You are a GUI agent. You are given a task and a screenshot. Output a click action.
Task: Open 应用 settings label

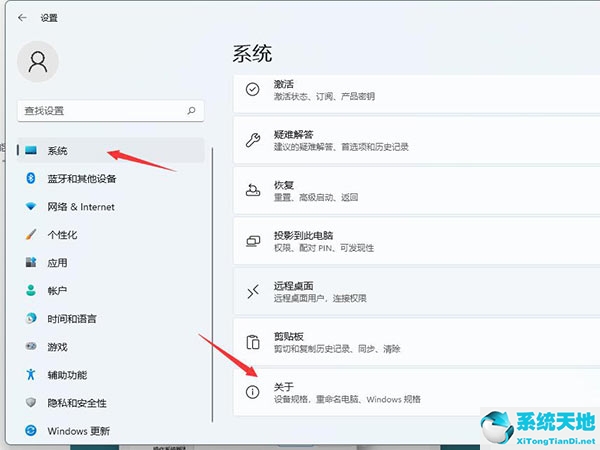pos(57,262)
